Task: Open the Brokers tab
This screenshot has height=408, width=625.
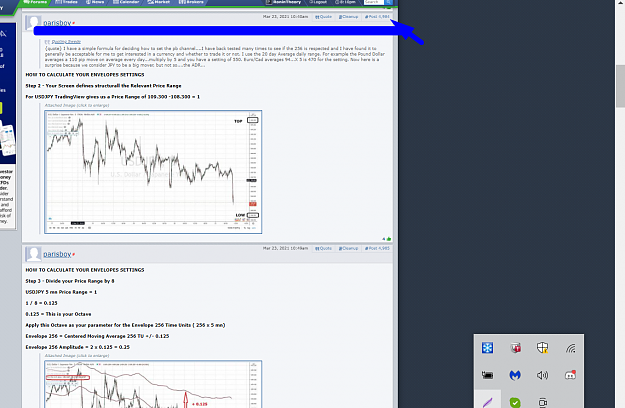Action: click(191, 2)
